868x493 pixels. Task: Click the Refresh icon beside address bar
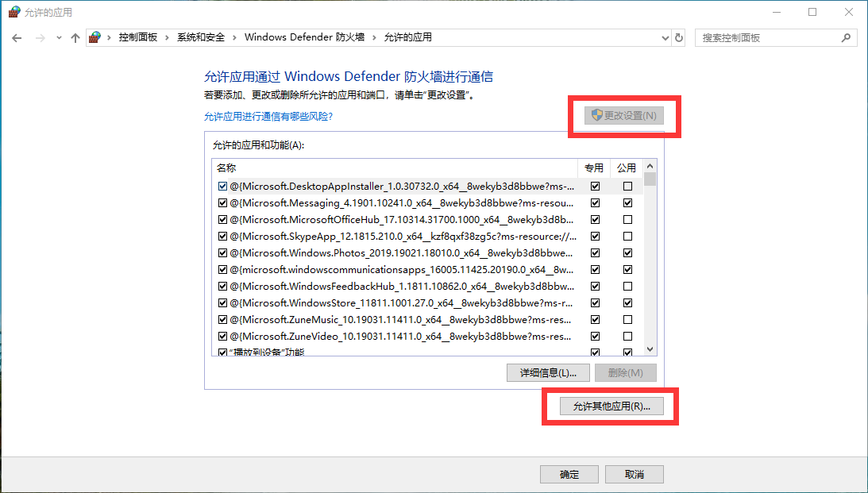point(679,38)
